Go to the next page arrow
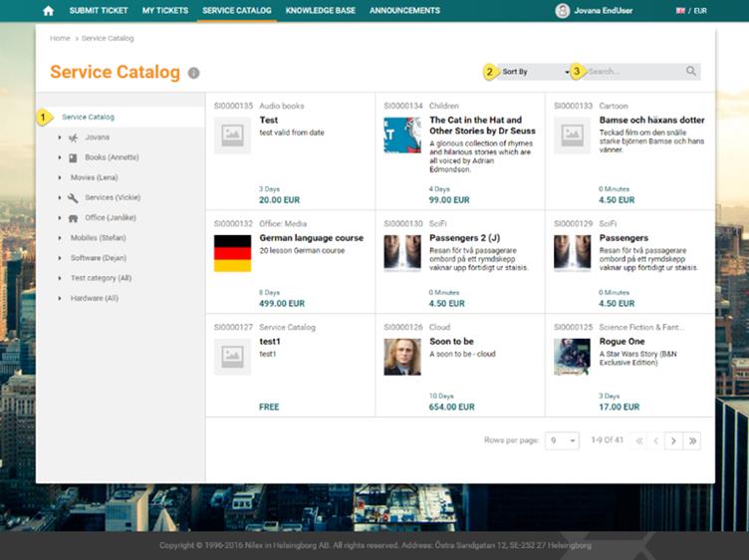749x560 pixels. tap(673, 440)
